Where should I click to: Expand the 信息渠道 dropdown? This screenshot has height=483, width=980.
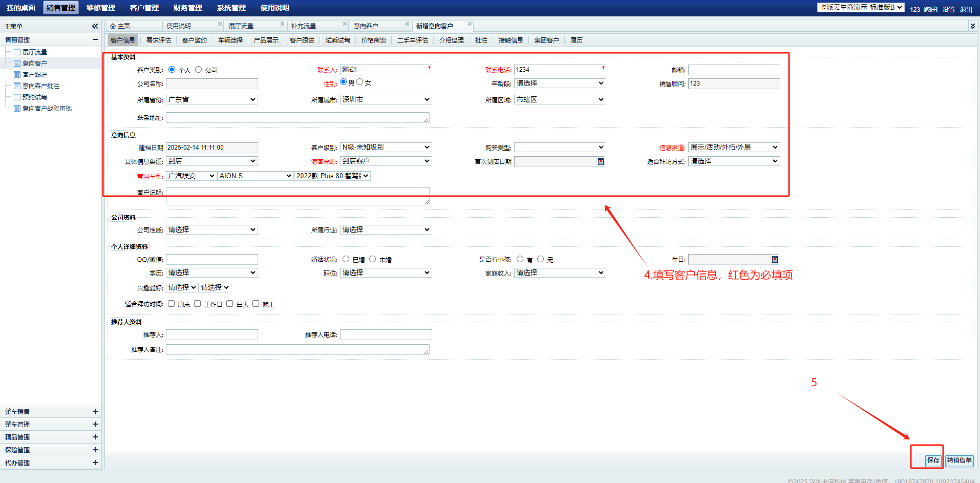[x=734, y=148]
